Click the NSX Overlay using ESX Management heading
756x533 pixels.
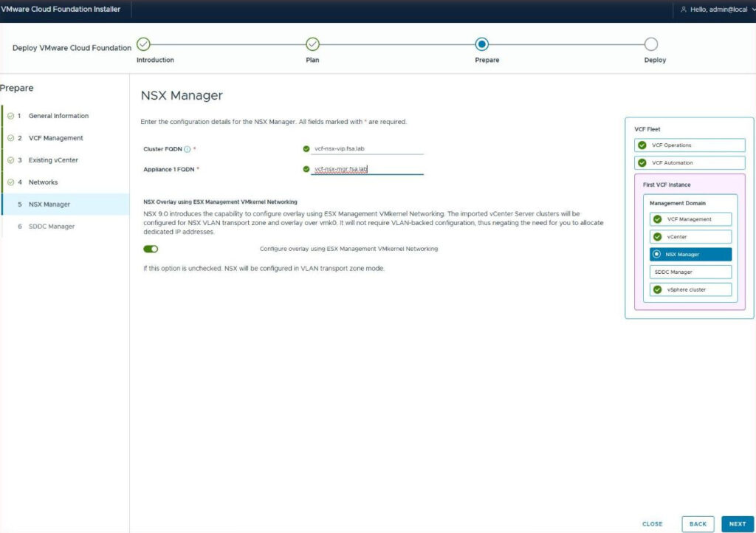(220, 202)
